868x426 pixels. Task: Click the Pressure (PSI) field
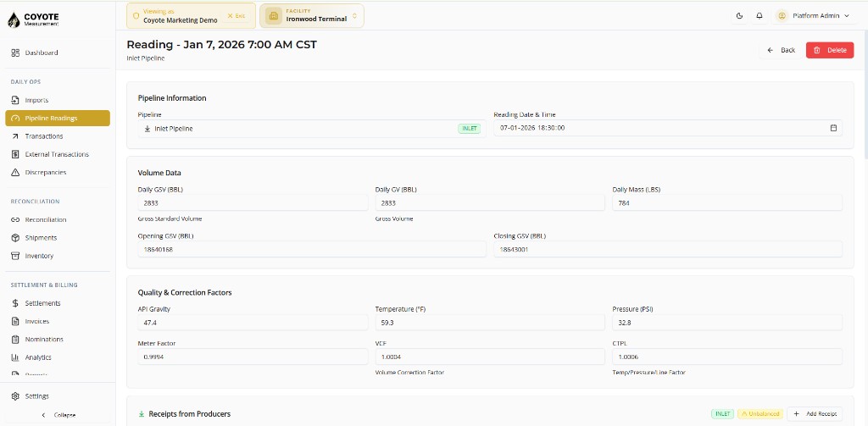pos(727,323)
